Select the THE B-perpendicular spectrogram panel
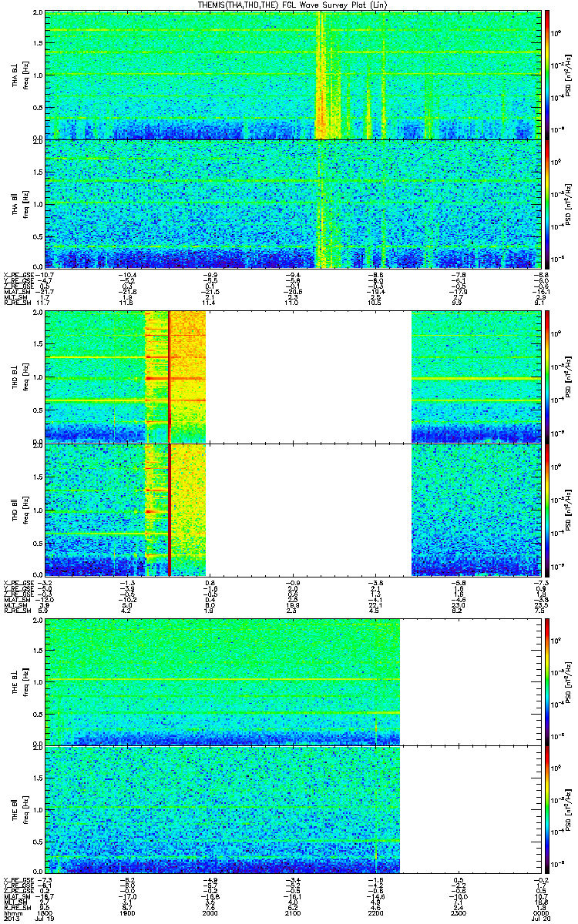 click(291, 681)
